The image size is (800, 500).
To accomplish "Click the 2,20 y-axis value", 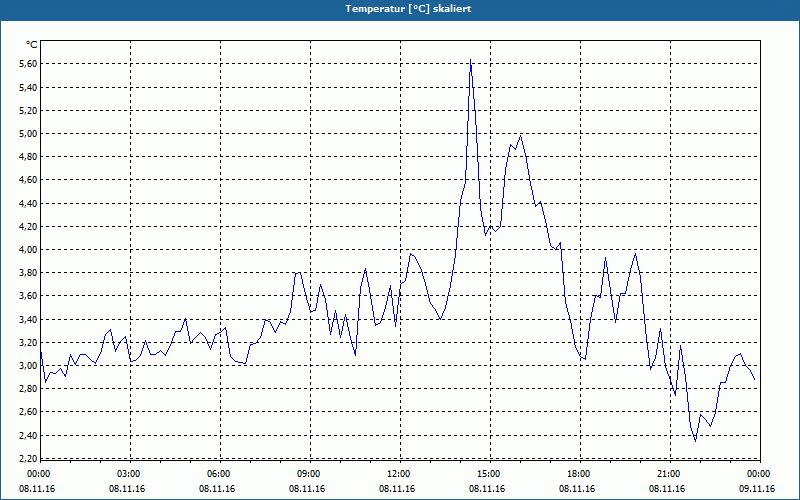I will [28, 458].
